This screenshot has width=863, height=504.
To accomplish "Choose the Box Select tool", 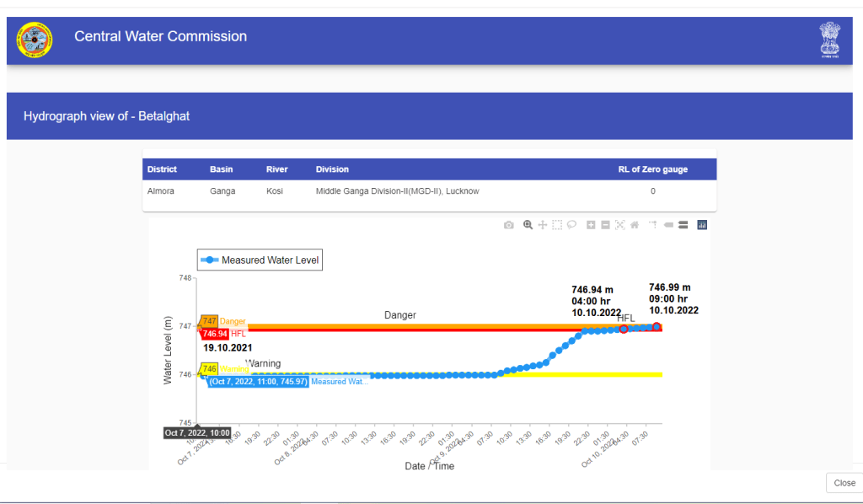I will click(557, 225).
